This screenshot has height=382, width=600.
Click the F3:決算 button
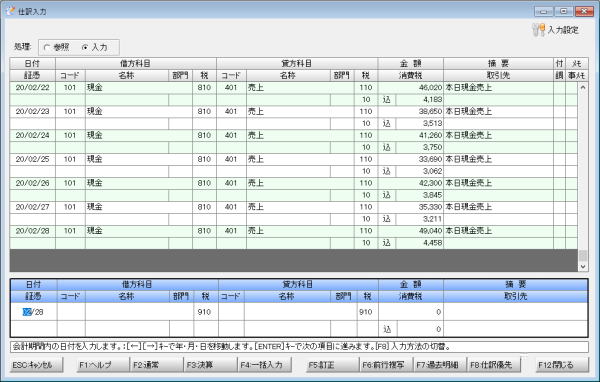[x=211, y=365]
